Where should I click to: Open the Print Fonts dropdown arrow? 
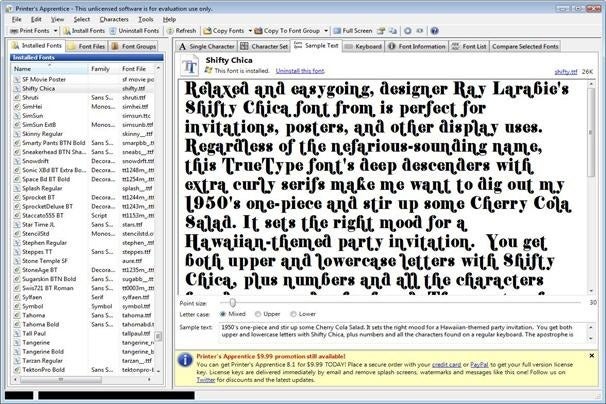(x=56, y=31)
